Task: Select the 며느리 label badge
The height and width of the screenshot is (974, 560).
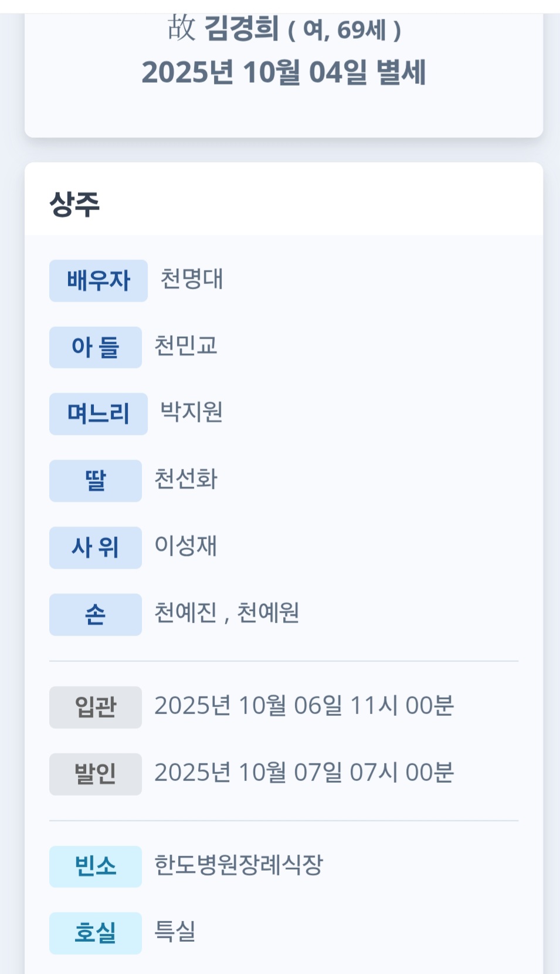Action: coord(98,414)
